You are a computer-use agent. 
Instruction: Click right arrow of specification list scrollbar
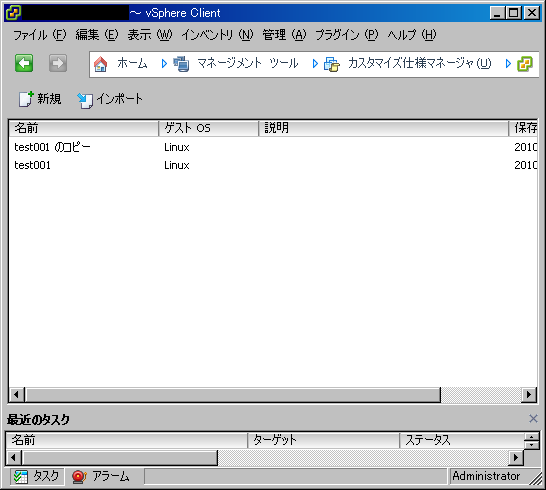(x=529, y=395)
